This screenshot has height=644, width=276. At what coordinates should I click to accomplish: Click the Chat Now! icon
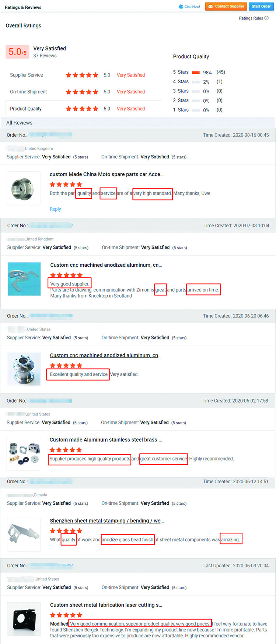(181, 7)
